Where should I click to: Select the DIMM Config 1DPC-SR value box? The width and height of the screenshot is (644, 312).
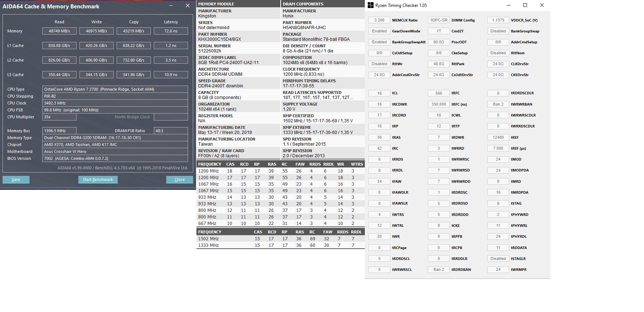click(439, 20)
